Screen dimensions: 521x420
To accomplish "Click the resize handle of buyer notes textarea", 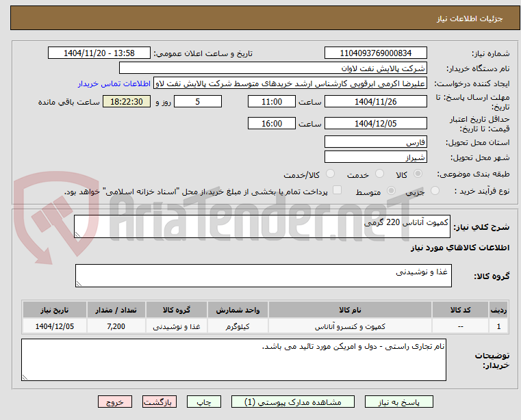I will (25, 378).
